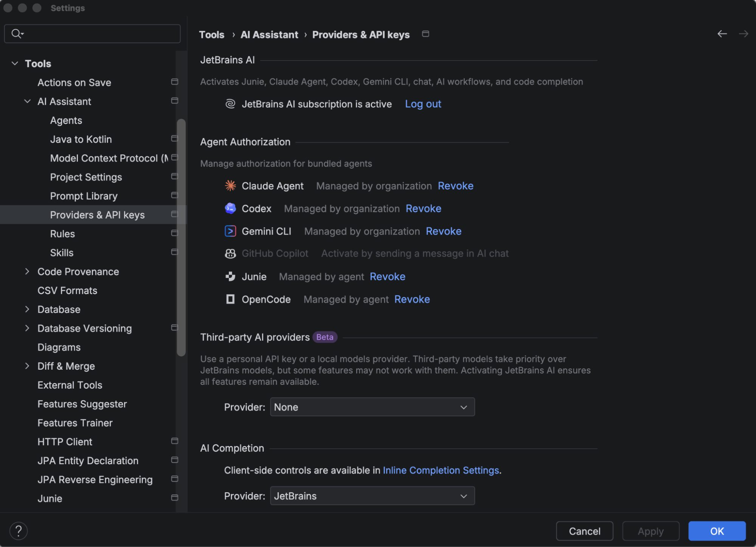Click the GitHub Copilot icon

(230, 254)
